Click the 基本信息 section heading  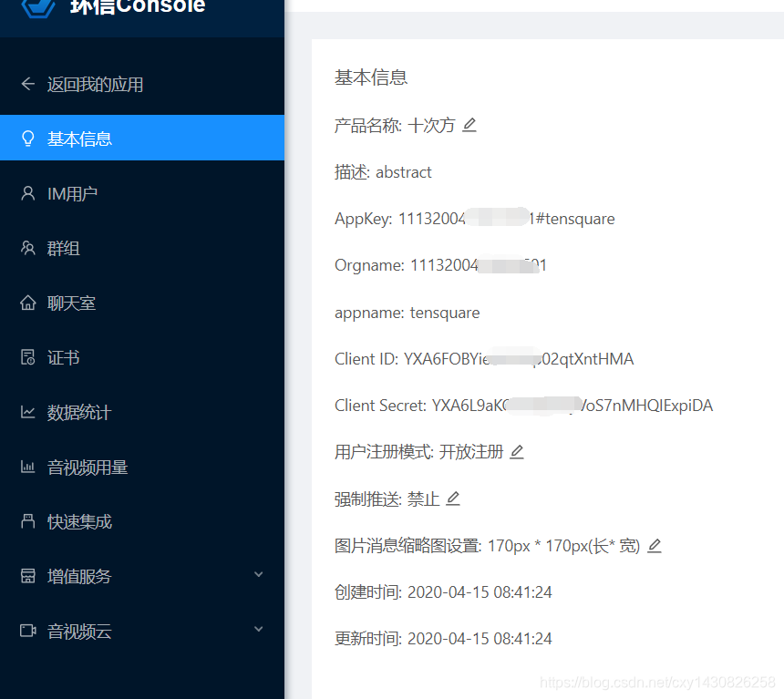[x=371, y=77]
